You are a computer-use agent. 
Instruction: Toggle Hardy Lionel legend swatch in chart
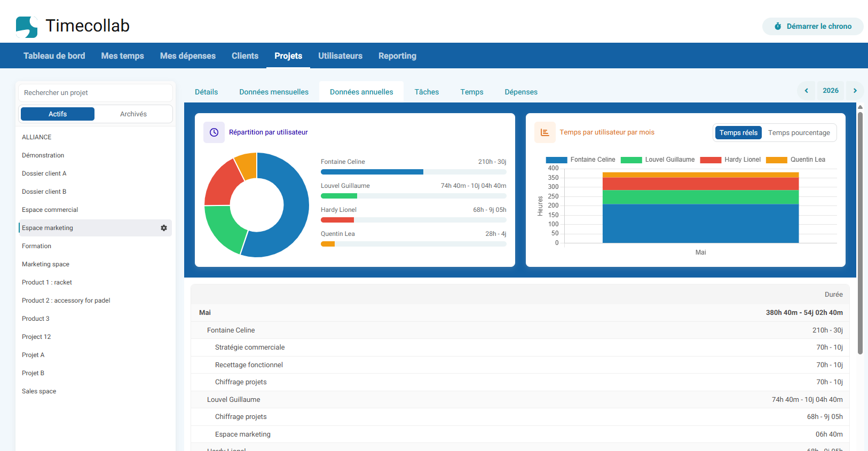coord(711,160)
